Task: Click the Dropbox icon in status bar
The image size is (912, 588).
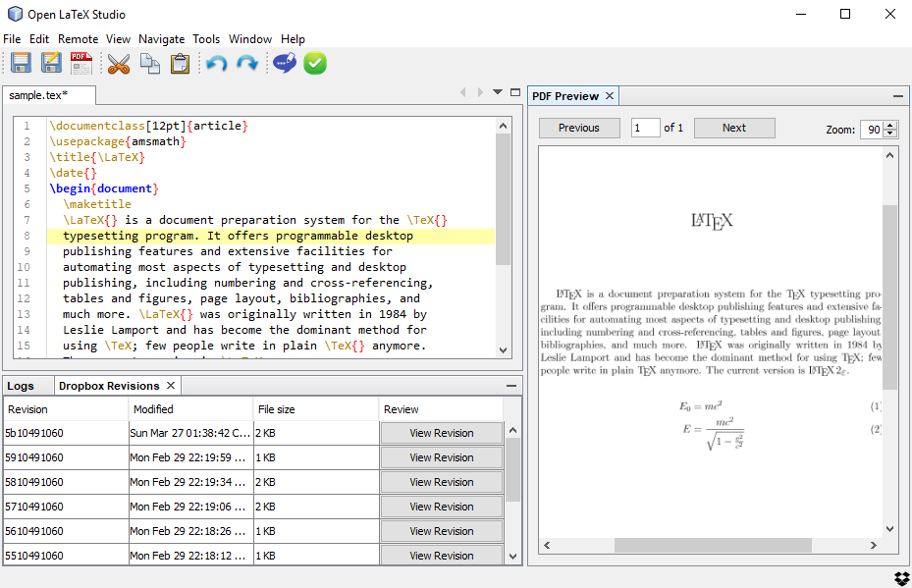Action: pos(901,578)
